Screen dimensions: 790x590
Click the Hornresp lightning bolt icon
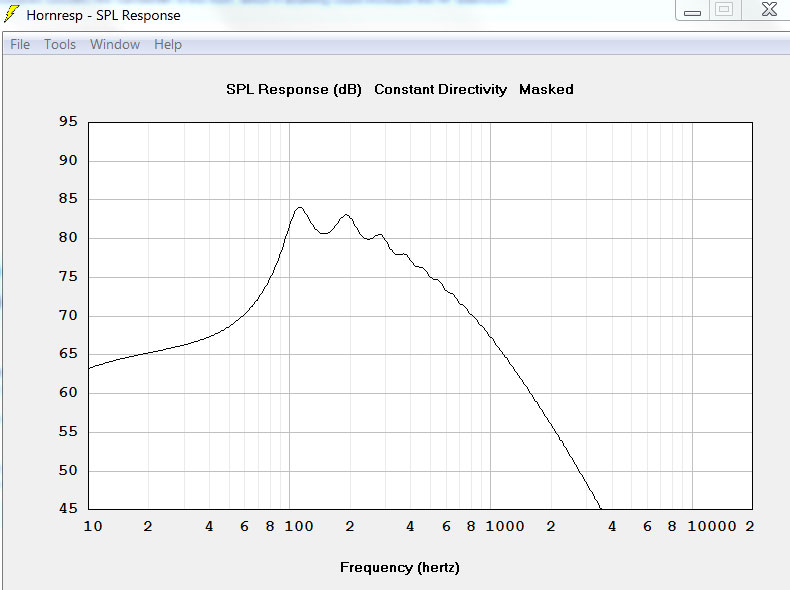[11, 14]
